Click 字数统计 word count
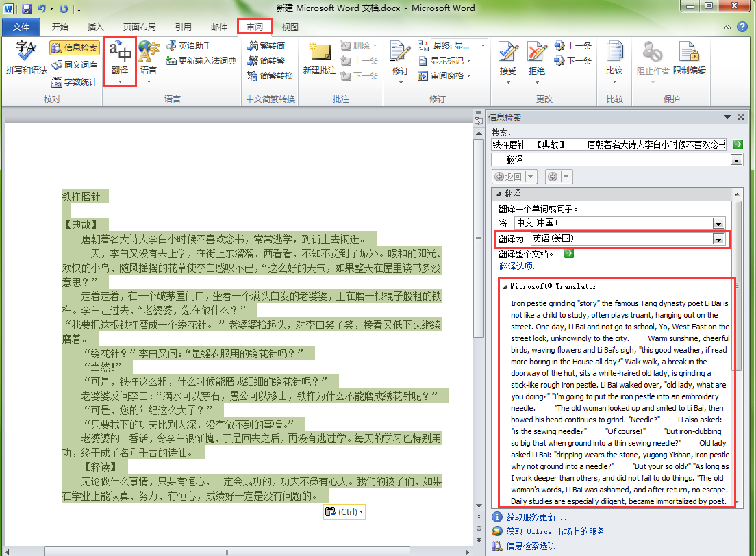The width and height of the screenshot is (756, 556). [75, 82]
